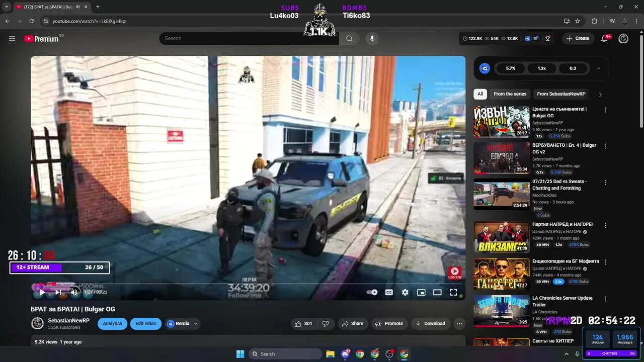Mute the video volume

coord(74,292)
